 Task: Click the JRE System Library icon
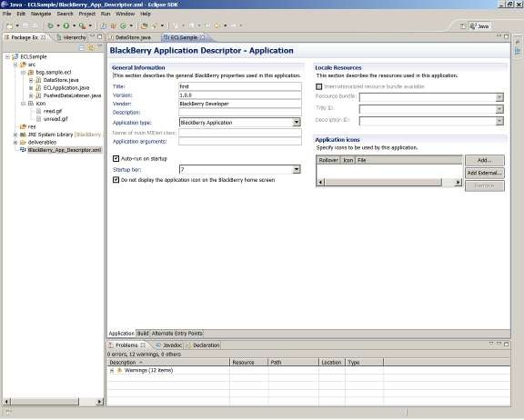tap(23, 135)
